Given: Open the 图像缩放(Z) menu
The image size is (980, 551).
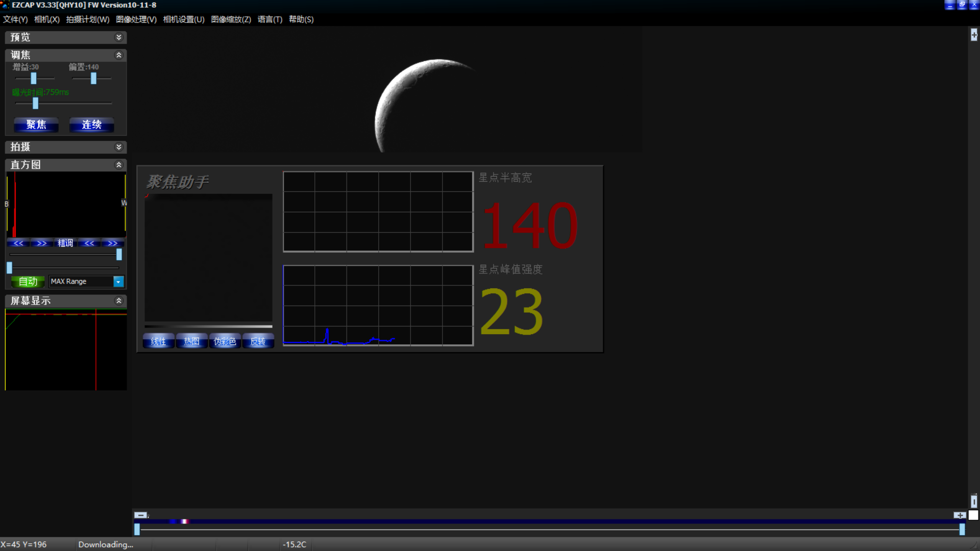Looking at the screenshot, I should click(231, 19).
